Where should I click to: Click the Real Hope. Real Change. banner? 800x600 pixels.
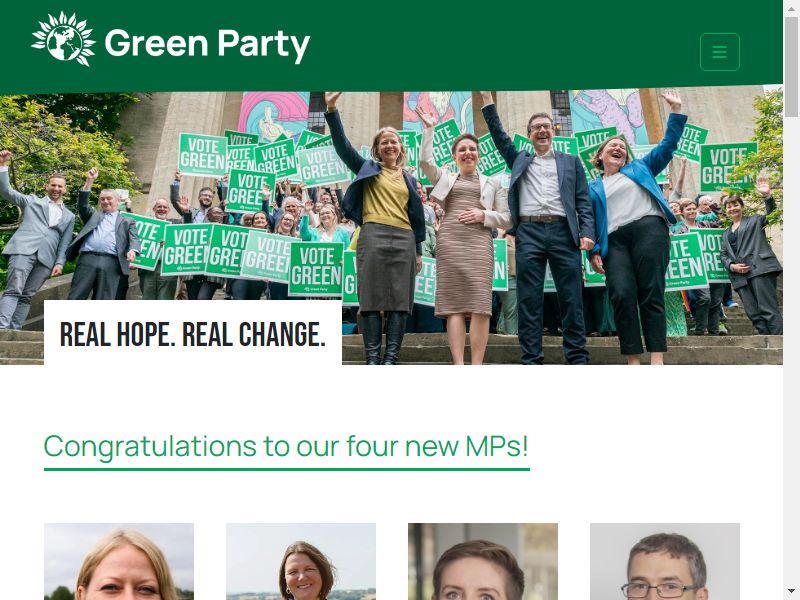(193, 333)
